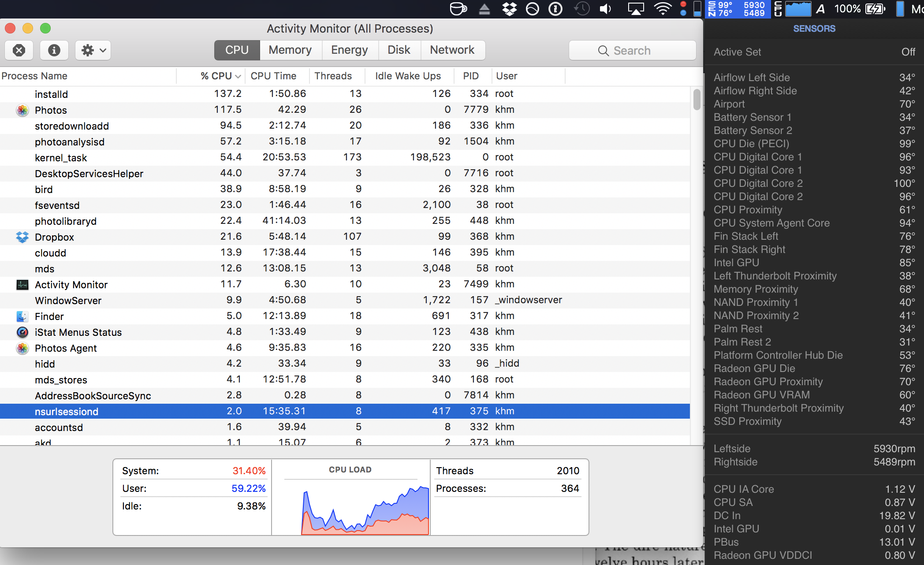Sort by the PID column header

click(x=473, y=76)
